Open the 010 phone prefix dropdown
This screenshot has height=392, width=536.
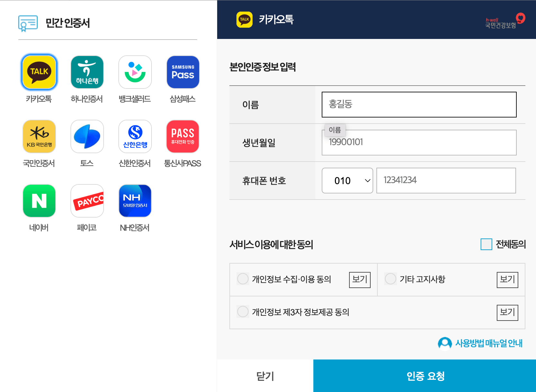click(347, 181)
